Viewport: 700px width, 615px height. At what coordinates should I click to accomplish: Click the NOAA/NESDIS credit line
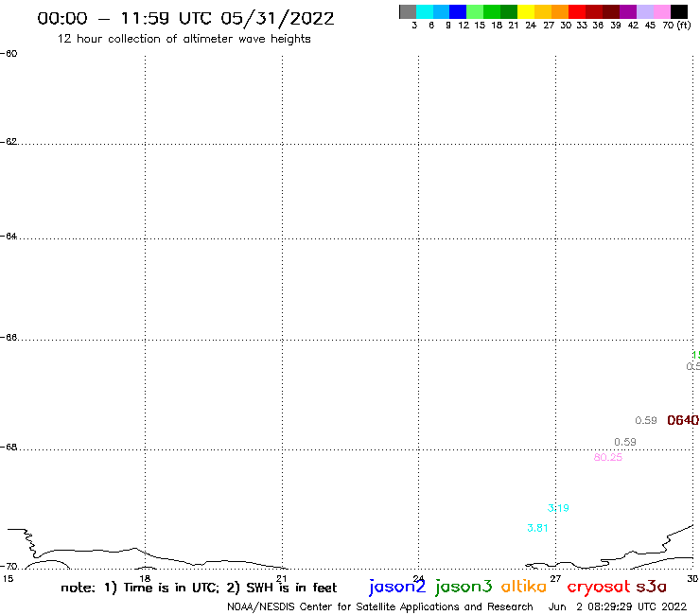tap(380, 606)
